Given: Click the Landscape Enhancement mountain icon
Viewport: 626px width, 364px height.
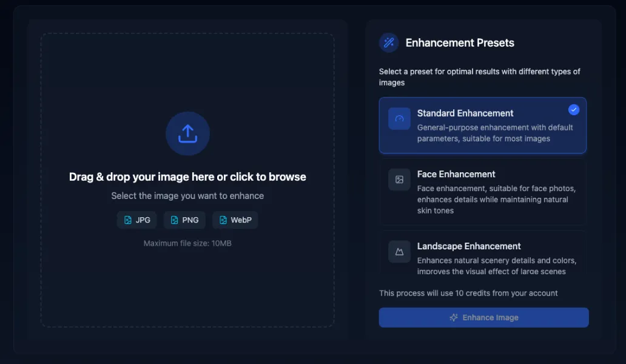Looking at the screenshot, I should pos(399,252).
